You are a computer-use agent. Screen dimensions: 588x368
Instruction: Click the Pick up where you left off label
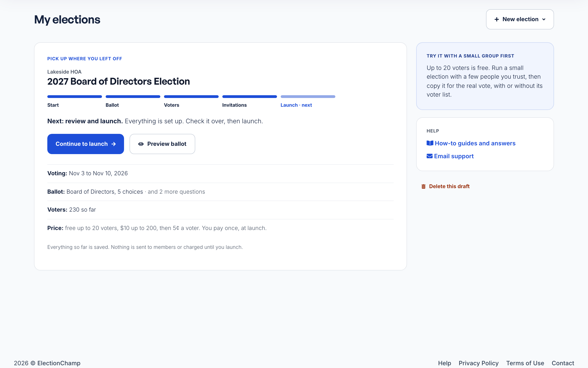pyautogui.click(x=85, y=59)
